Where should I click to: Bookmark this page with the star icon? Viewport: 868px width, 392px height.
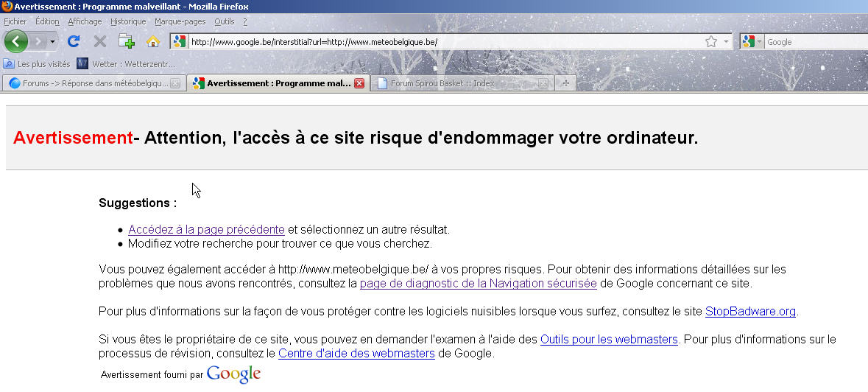pyautogui.click(x=711, y=41)
